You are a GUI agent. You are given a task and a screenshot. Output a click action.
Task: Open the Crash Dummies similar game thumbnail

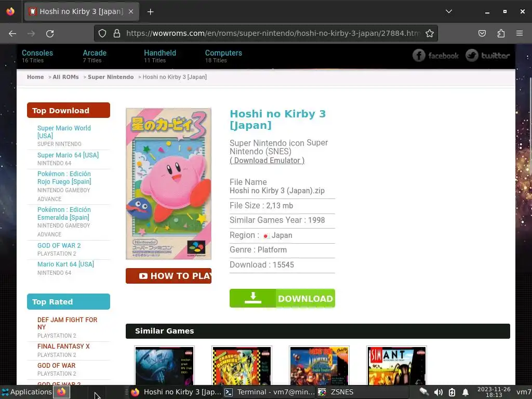click(x=242, y=365)
